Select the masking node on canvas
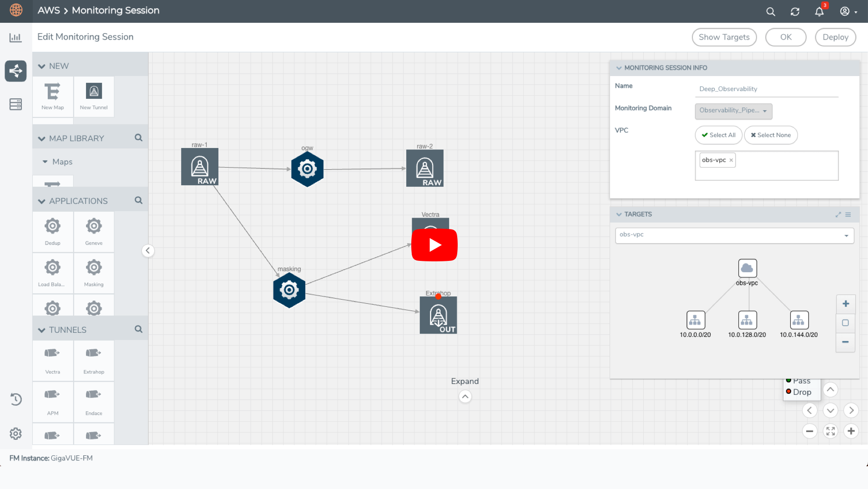 [289, 290]
